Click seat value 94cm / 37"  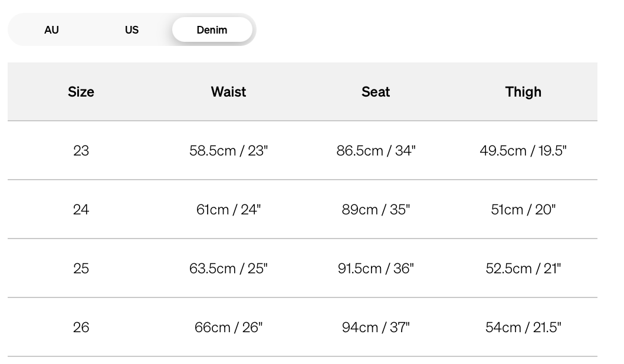tap(376, 327)
